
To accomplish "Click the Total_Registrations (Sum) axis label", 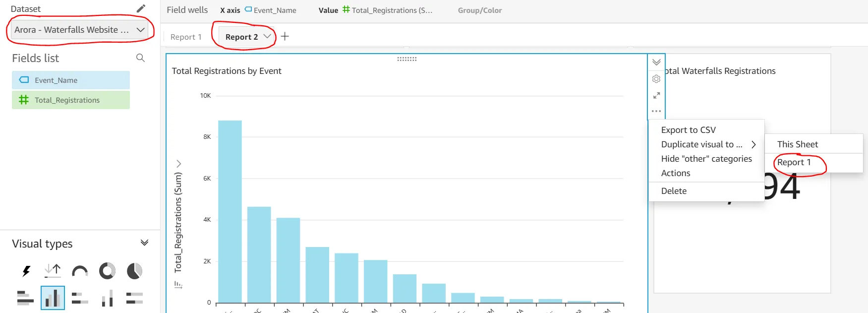I will (178, 222).
